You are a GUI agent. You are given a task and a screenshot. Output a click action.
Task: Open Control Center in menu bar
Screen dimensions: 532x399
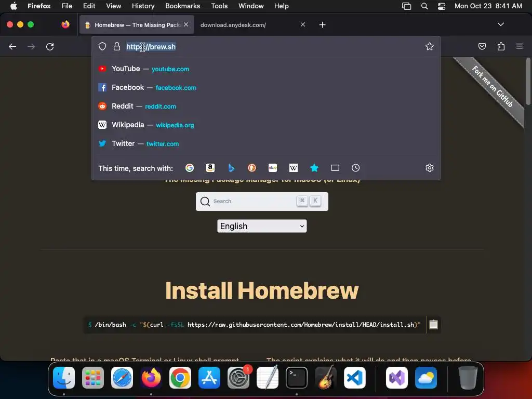click(x=442, y=6)
